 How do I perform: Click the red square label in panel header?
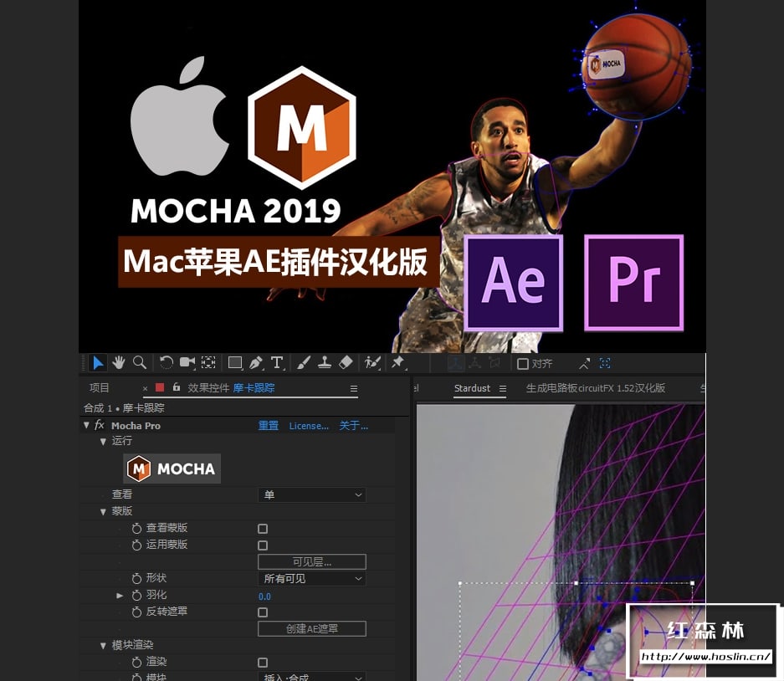tap(160, 387)
